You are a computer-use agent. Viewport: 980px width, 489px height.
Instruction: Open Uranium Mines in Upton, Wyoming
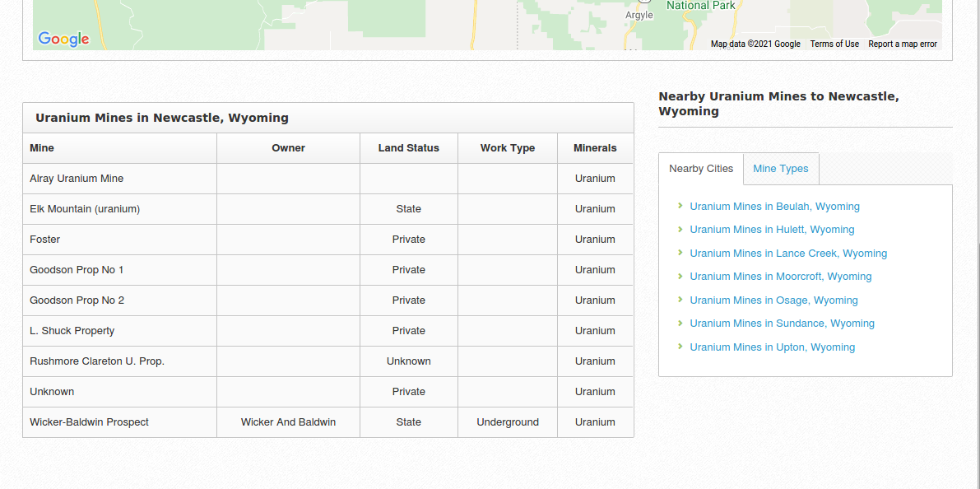(x=772, y=347)
